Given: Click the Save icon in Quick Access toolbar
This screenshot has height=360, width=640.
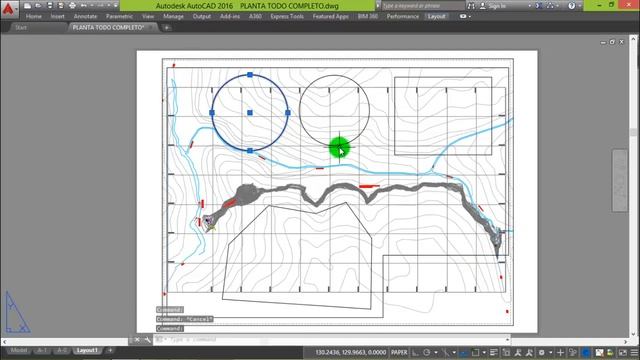Looking at the screenshot, I should click(x=50, y=6).
